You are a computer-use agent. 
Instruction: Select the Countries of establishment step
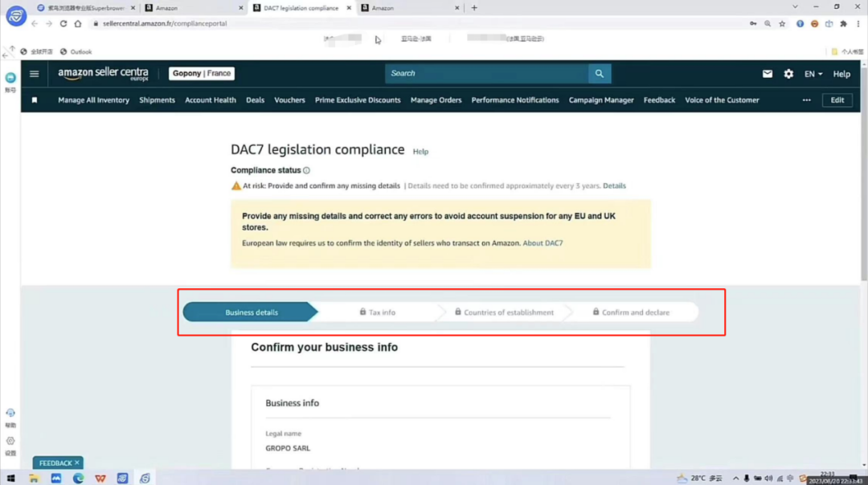504,312
